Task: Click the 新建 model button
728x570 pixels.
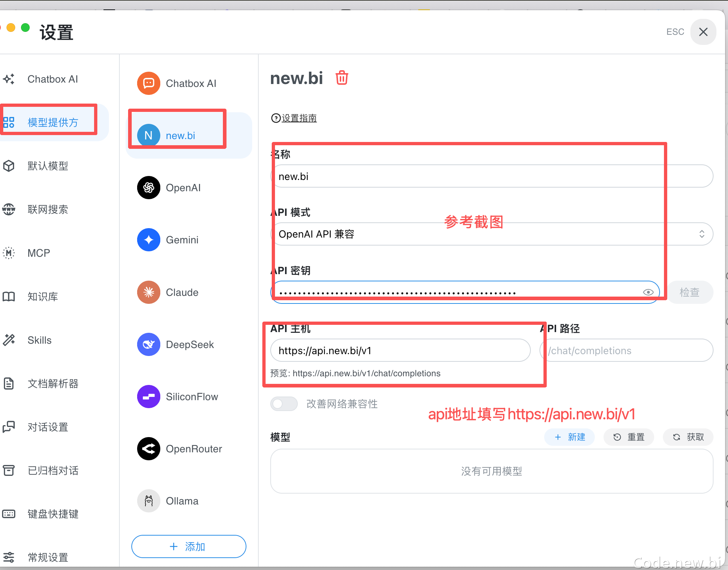Action: pos(570,437)
